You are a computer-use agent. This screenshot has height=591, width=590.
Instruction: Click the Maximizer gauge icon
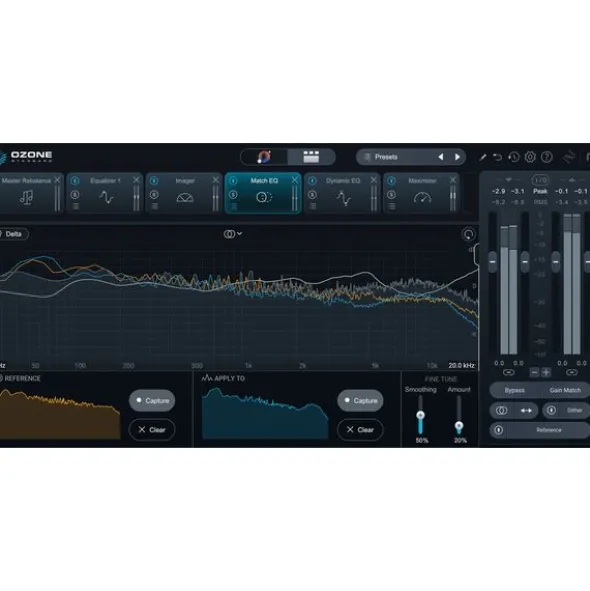click(x=422, y=197)
